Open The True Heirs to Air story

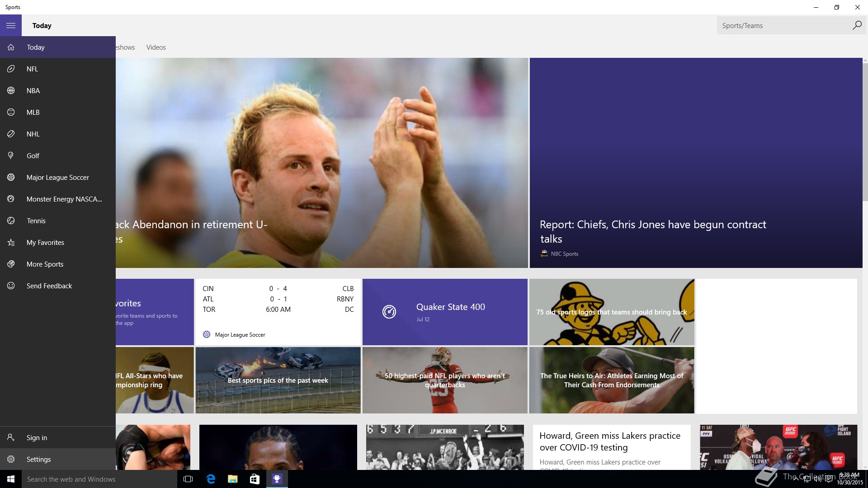point(612,380)
